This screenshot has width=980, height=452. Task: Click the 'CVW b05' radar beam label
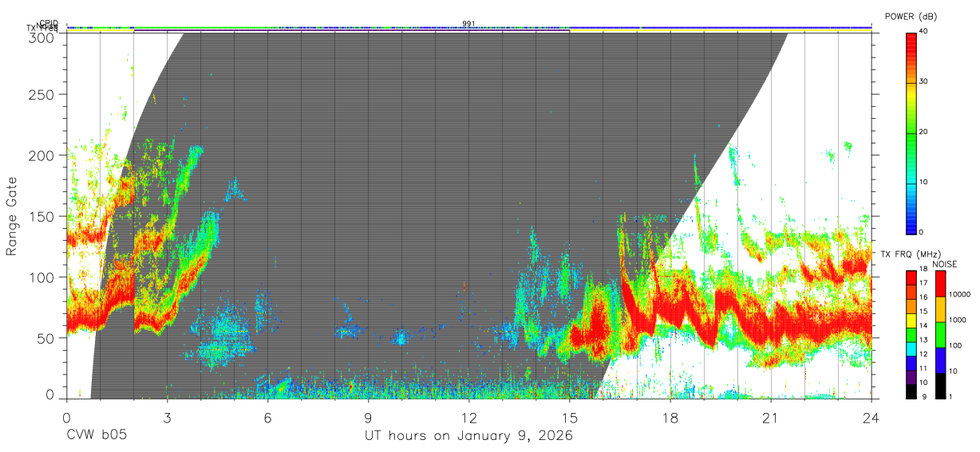click(97, 435)
